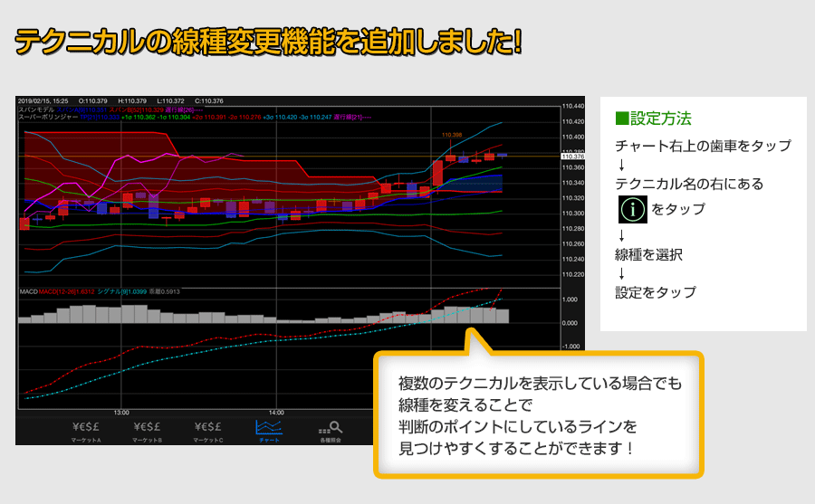Click the 設定をタップ instruction text
Viewport: 815px width, 504px height.
click(656, 292)
